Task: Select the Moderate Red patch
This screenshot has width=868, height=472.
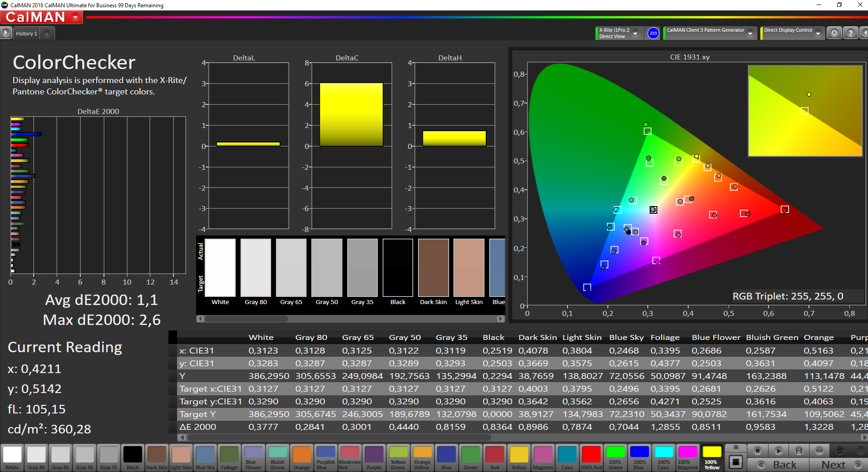Action: tap(350, 458)
